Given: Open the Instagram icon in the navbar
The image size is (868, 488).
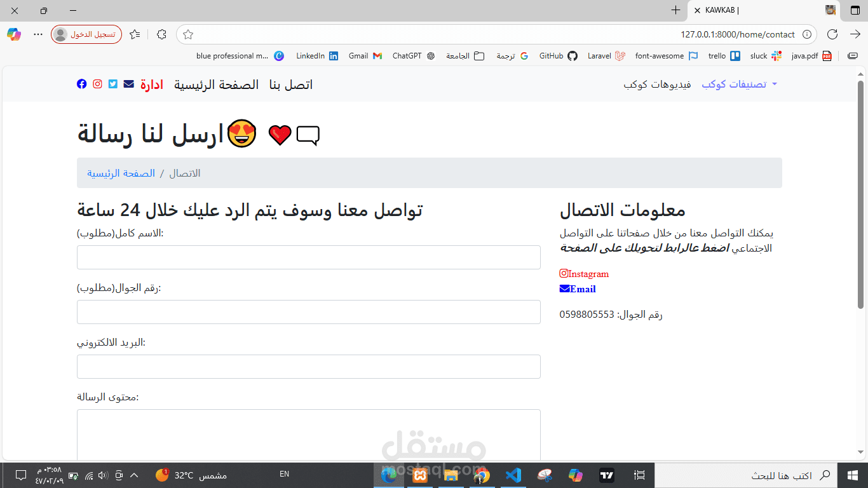Looking at the screenshot, I should click(x=97, y=84).
